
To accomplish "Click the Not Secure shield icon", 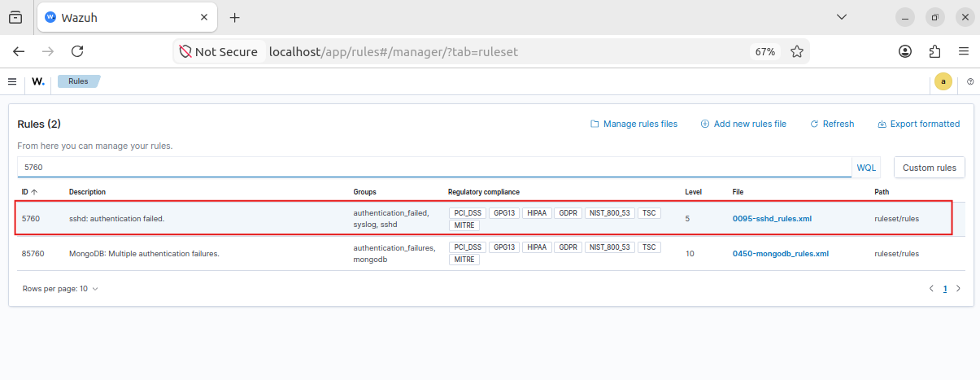I will coord(185,51).
